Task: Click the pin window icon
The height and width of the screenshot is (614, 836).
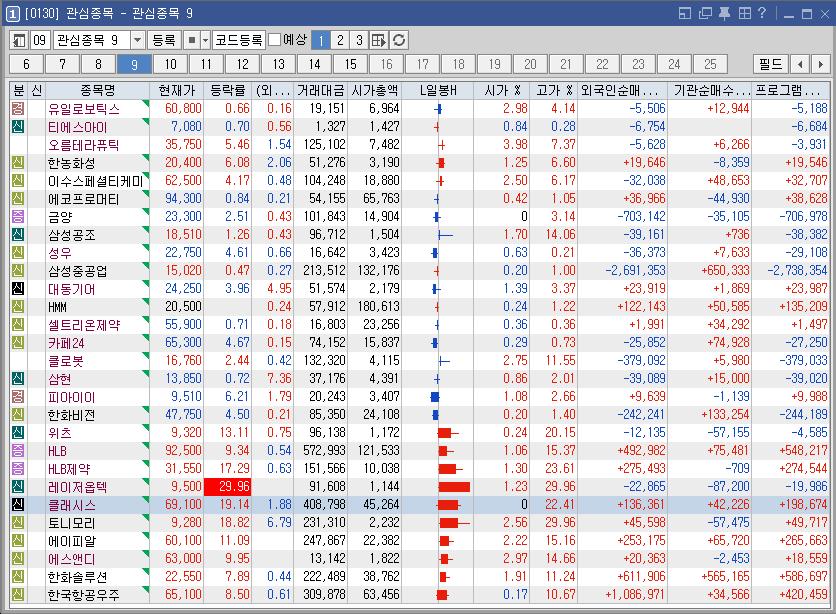Action: pyautogui.click(x=724, y=13)
